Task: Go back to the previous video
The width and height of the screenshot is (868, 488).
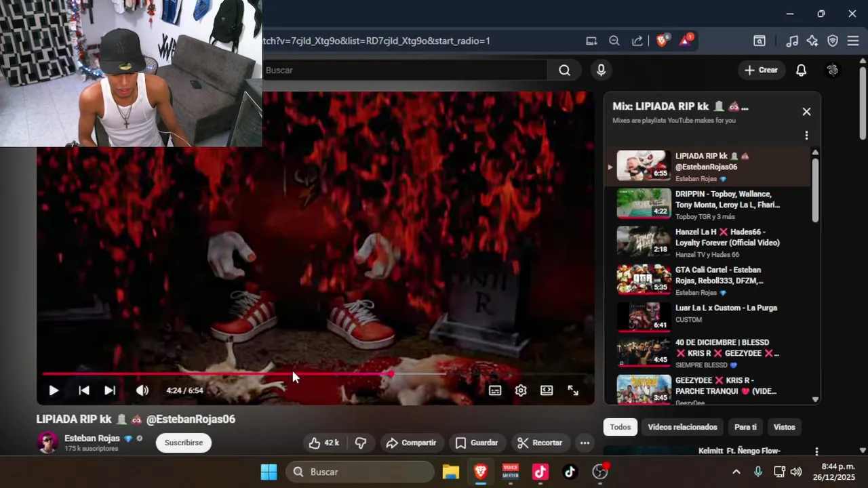Action: tap(84, 390)
